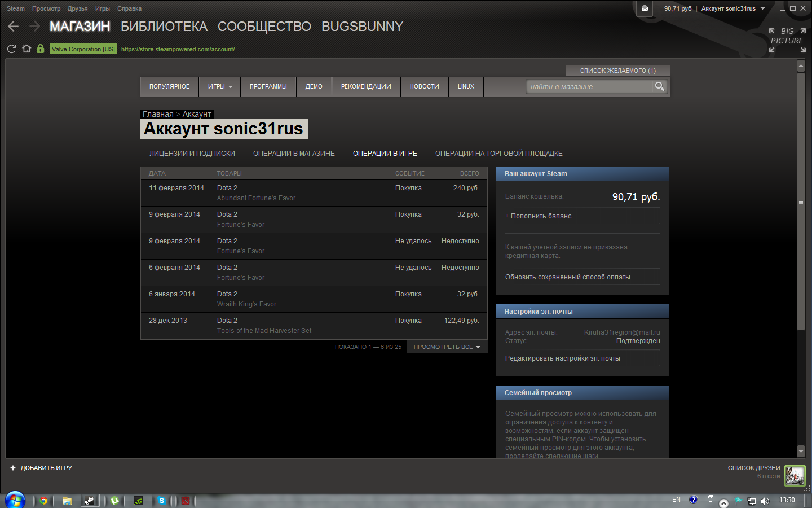Go forward with the right arrow
This screenshot has width=812, height=508.
34,27
